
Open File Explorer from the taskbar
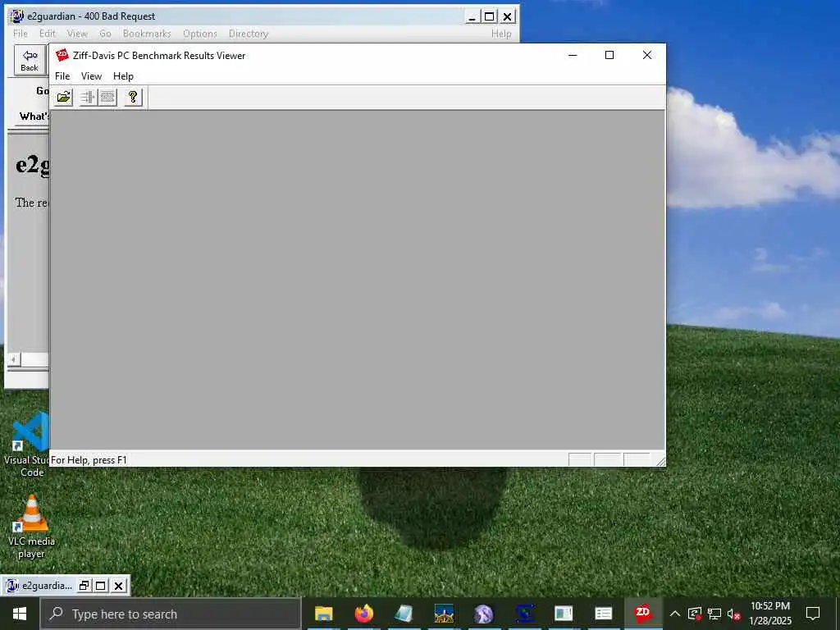point(323,614)
